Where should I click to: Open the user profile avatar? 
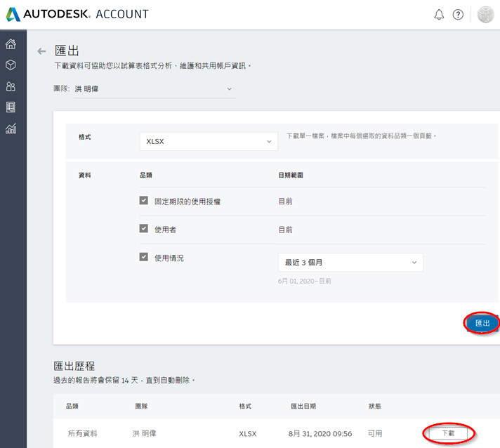click(485, 14)
